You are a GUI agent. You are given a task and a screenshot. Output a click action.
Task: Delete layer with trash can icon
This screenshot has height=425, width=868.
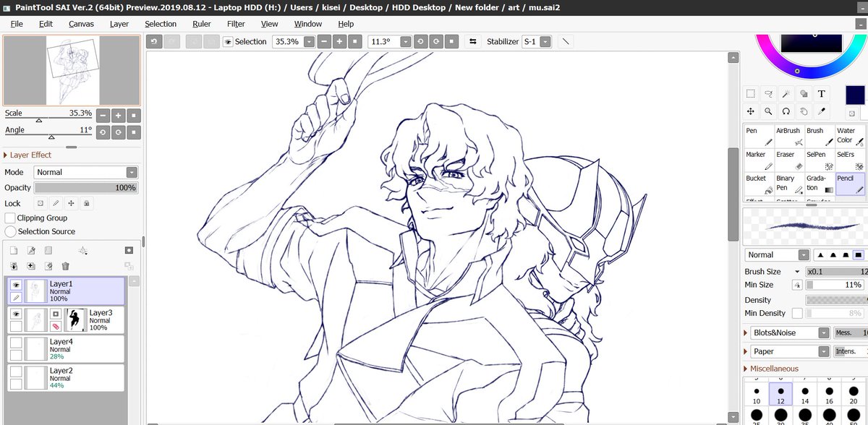coord(66,266)
